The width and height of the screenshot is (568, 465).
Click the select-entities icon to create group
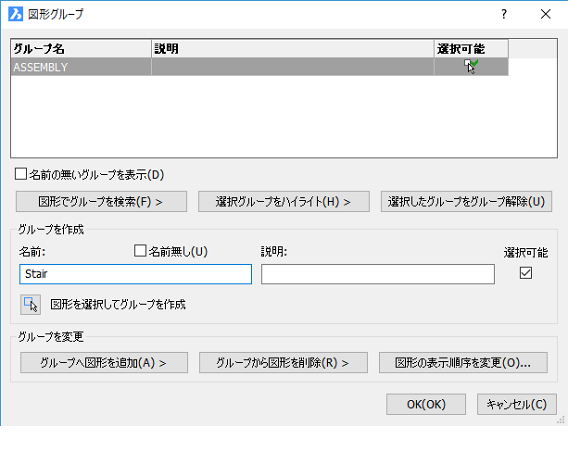(30, 305)
